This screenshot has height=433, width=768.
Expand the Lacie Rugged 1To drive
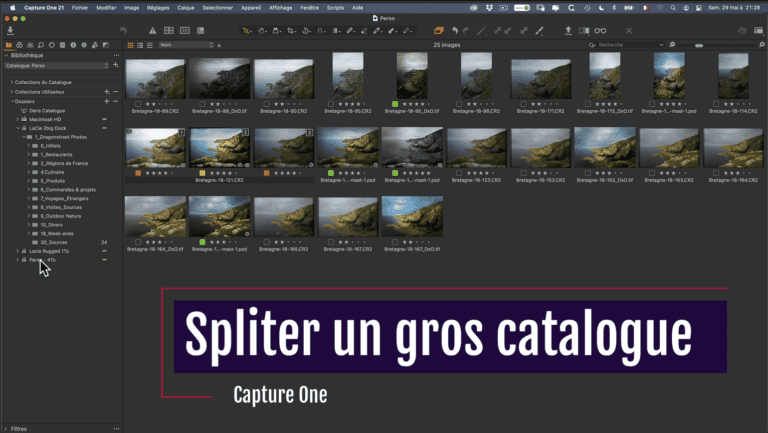pyautogui.click(x=18, y=251)
